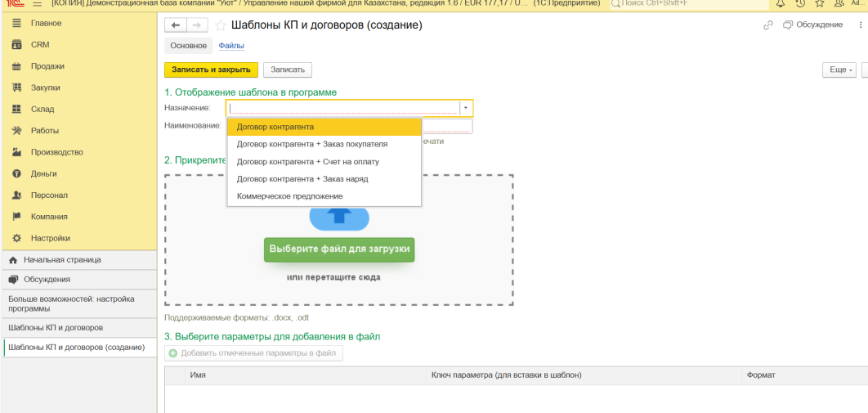The width and height of the screenshot is (868, 413).
Task: Open the history clock icon
Action: point(800,3)
